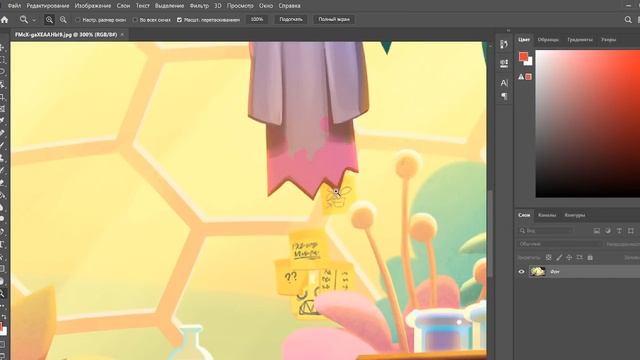This screenshot has width=640, height=360.
Task: Select the Crop tool
Action: click(x=2, y=97)
